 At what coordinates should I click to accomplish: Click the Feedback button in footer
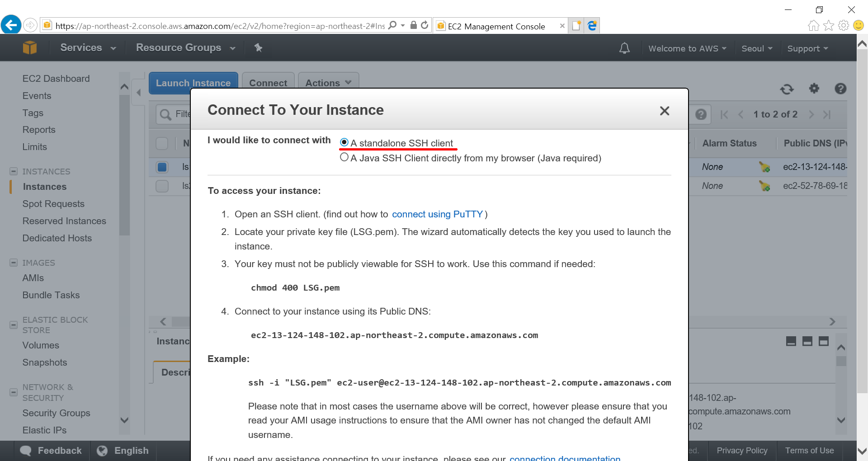pos(52,451)
